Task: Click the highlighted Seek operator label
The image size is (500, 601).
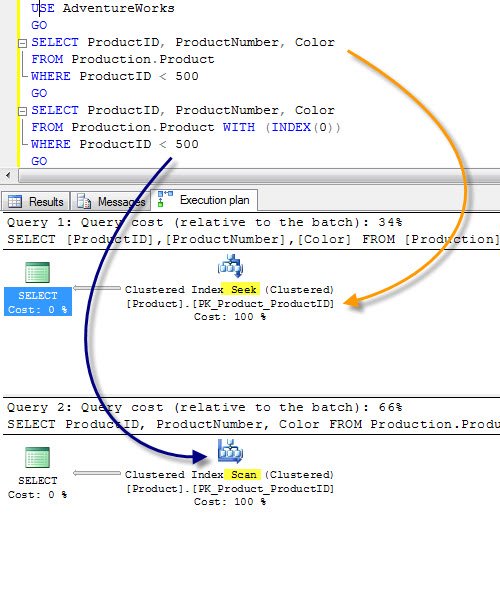Action: [243, 289]
